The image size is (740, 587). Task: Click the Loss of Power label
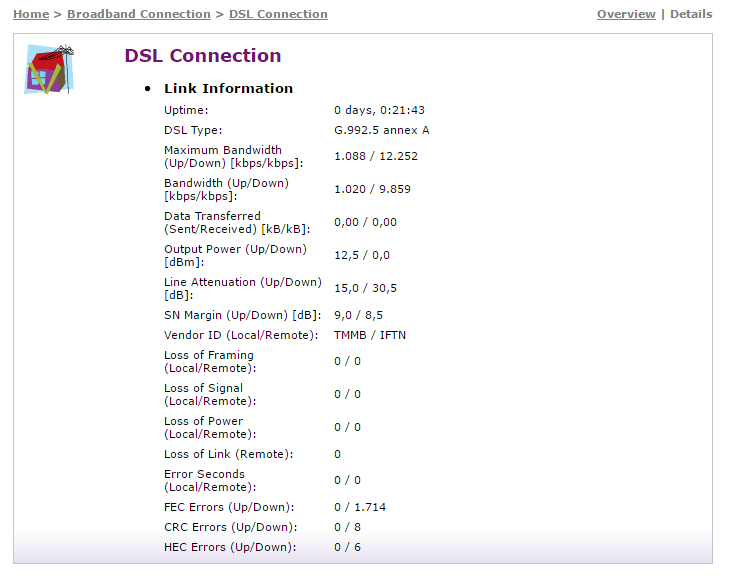tap(210, 428)
